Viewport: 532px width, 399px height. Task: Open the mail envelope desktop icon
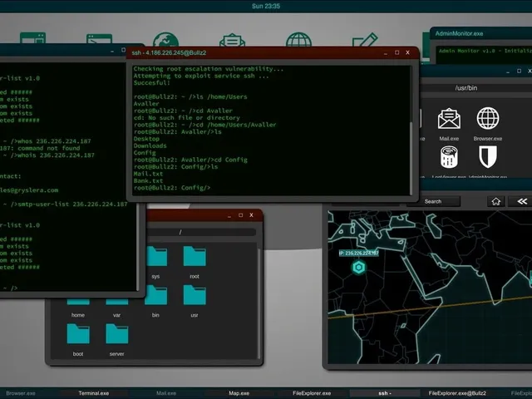pos(232,40)
